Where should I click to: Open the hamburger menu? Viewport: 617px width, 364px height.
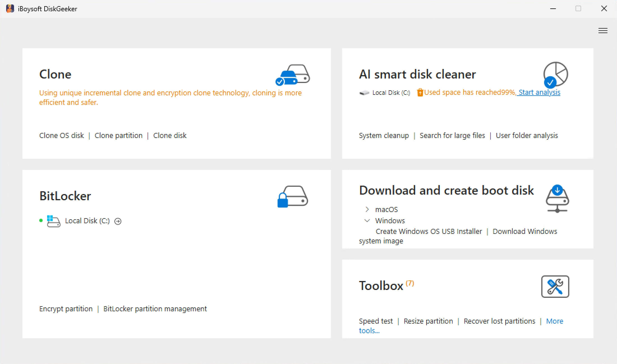click(x=602, y=31)
